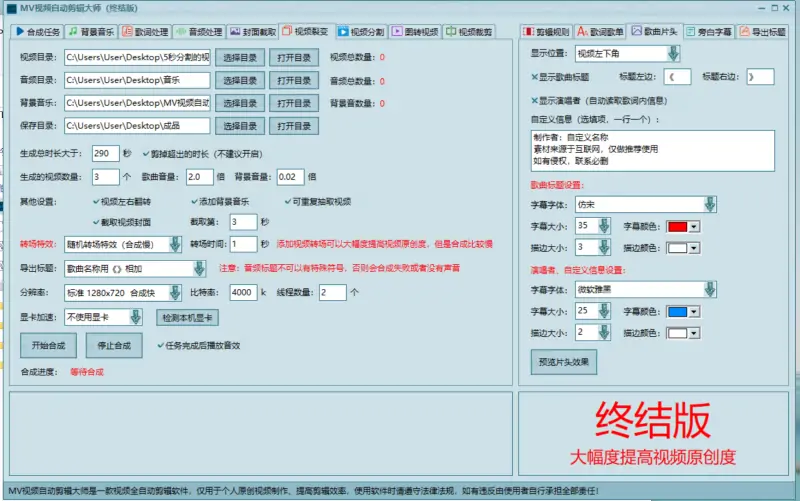Open the 封面截取 tab with picture icon
The height and width of the screenshot is (501, 800).
click(253, 32)
